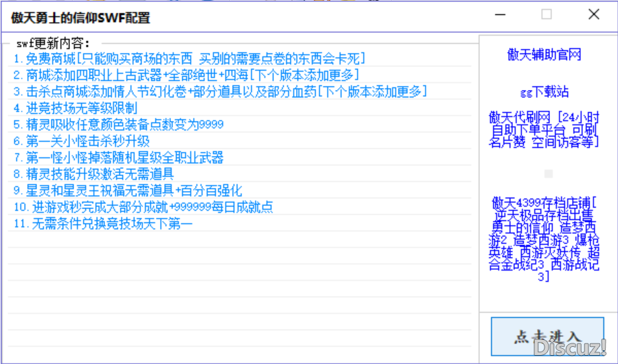The image size is (618, 364).
Task: Open the 傲天辅助官网 link
Action: [544, 54]
